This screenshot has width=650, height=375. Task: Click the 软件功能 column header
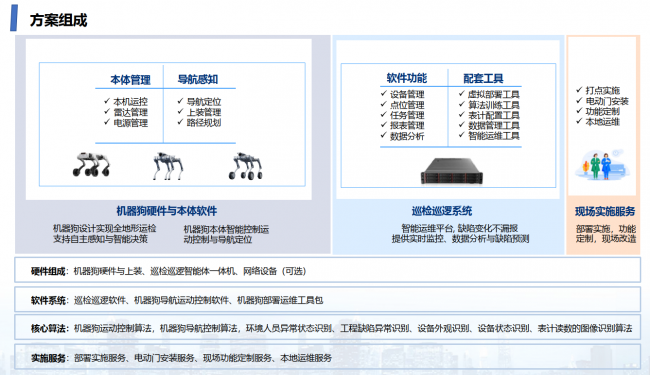tap(407, 78)
